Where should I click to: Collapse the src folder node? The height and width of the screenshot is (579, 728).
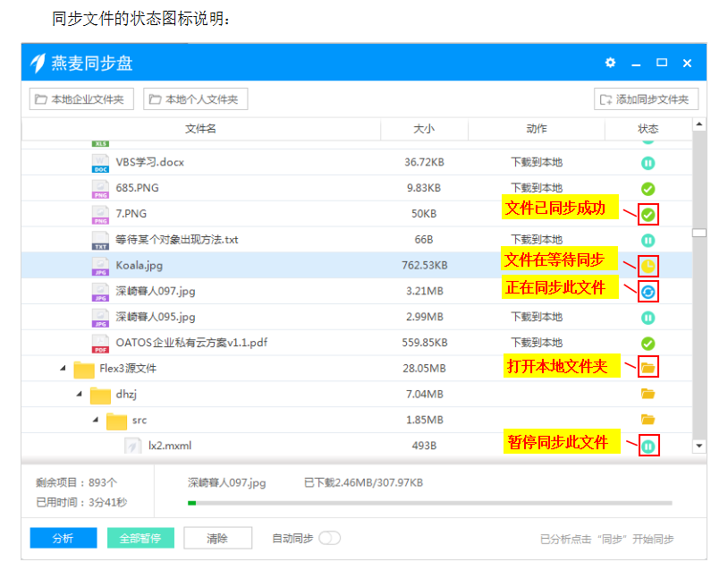coord(95,421)
